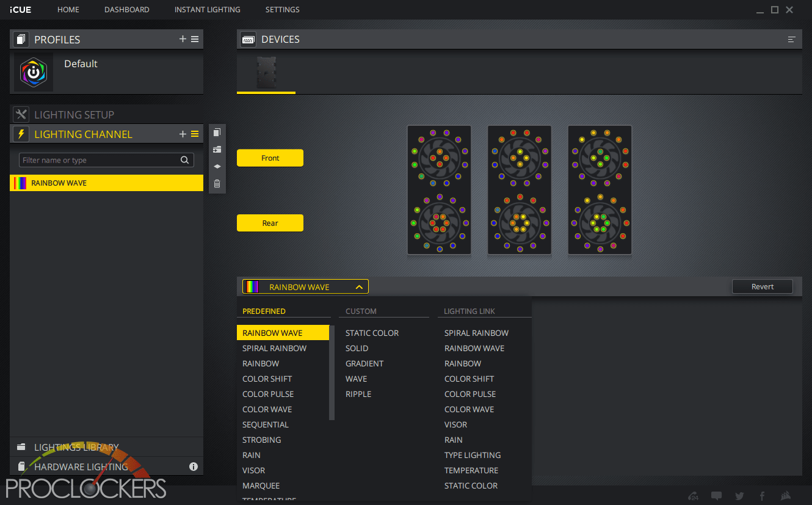
Task: Open 24-hour phone support icon
Action: (x=694, y=496)
